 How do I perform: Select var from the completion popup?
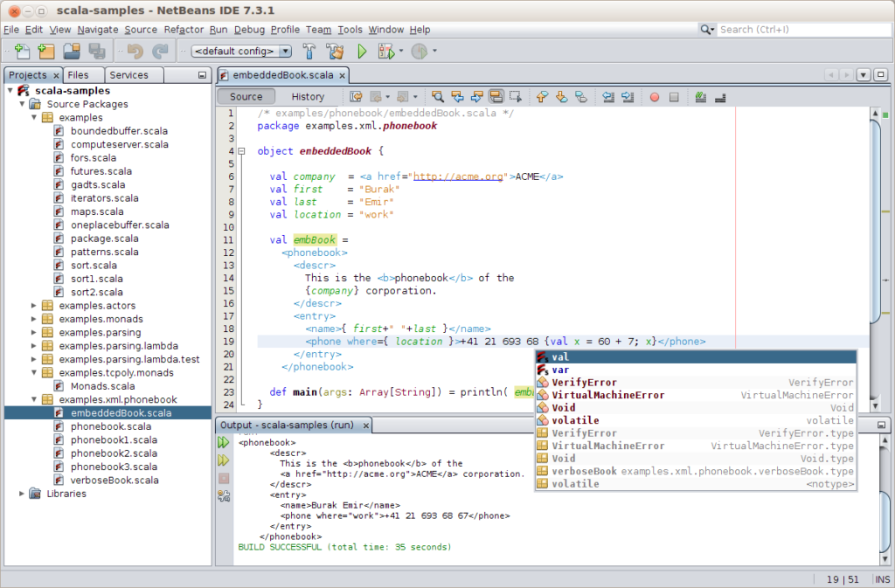(562, 369)
